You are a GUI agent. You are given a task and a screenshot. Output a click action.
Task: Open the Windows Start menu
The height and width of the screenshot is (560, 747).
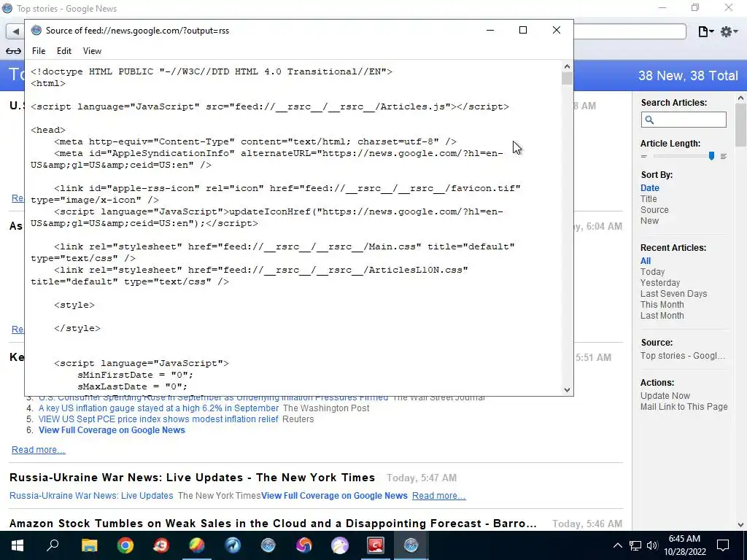tap(18, 545)
